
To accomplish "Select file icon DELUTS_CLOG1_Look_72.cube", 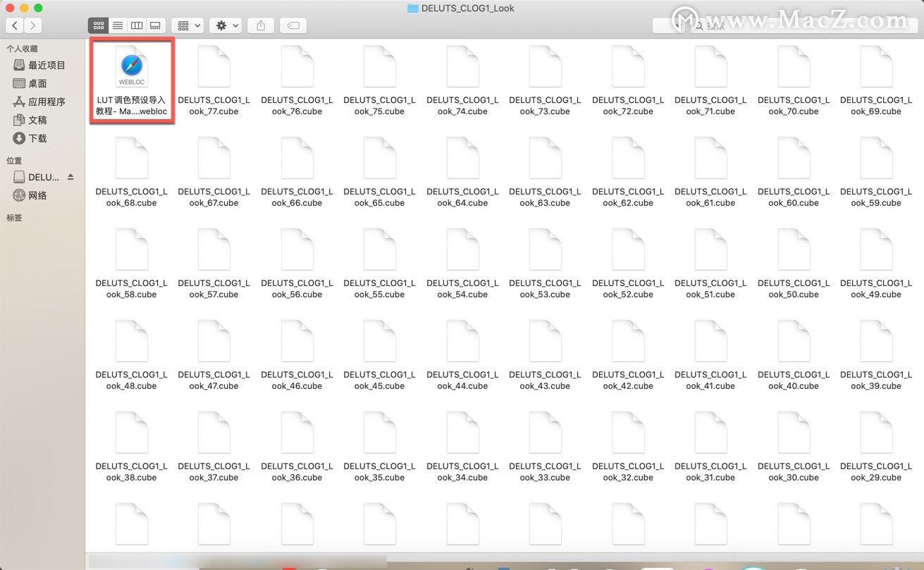I will [x=629, y=68].
